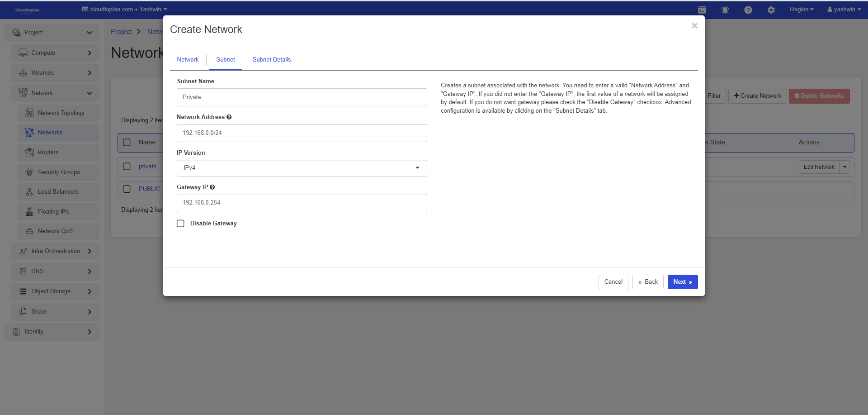
Task: Check the box for private network row
Action: (127, 167)
